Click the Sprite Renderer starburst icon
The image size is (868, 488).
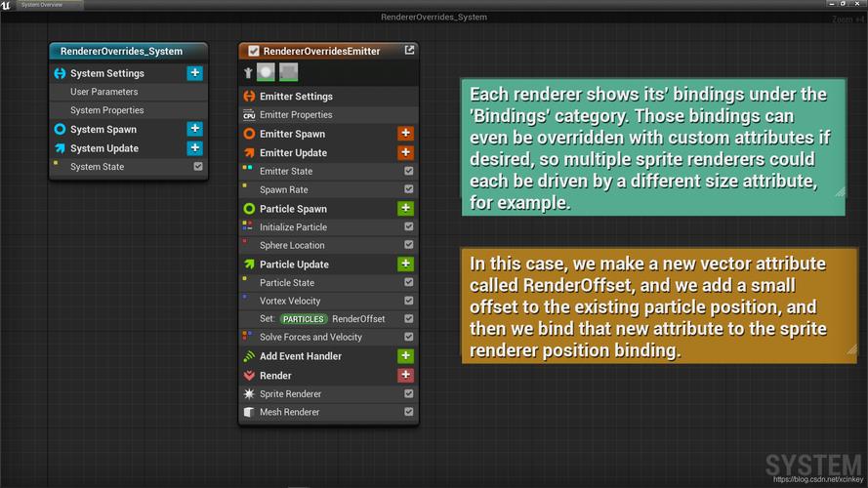[249, 394]
